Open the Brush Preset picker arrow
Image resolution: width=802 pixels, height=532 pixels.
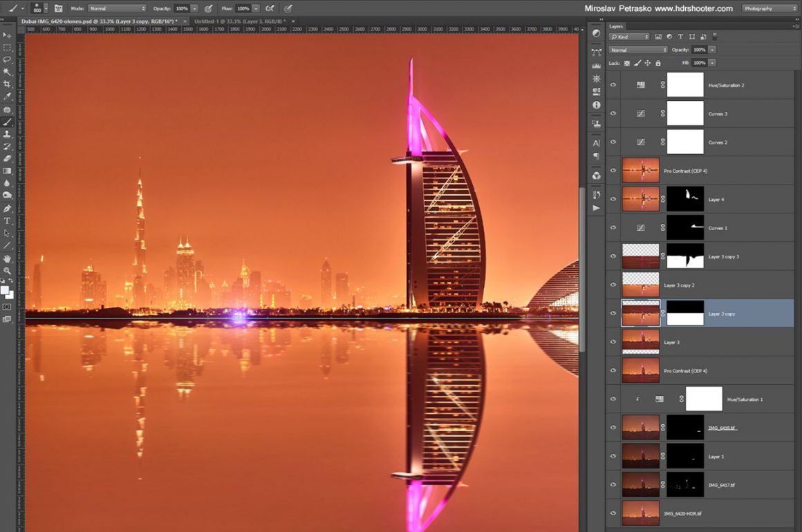[x=46, y=8]
